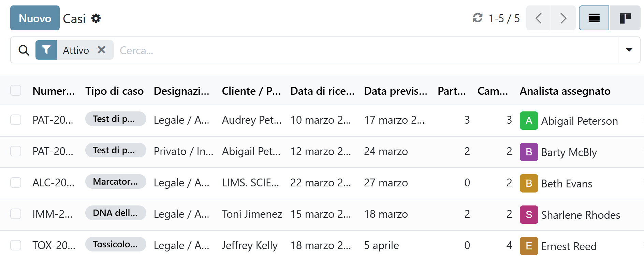Click the refresh records icon
Image resolution: width=644 pixels, height=261 pixels.
pyautogui.click(x=478, y=18)
